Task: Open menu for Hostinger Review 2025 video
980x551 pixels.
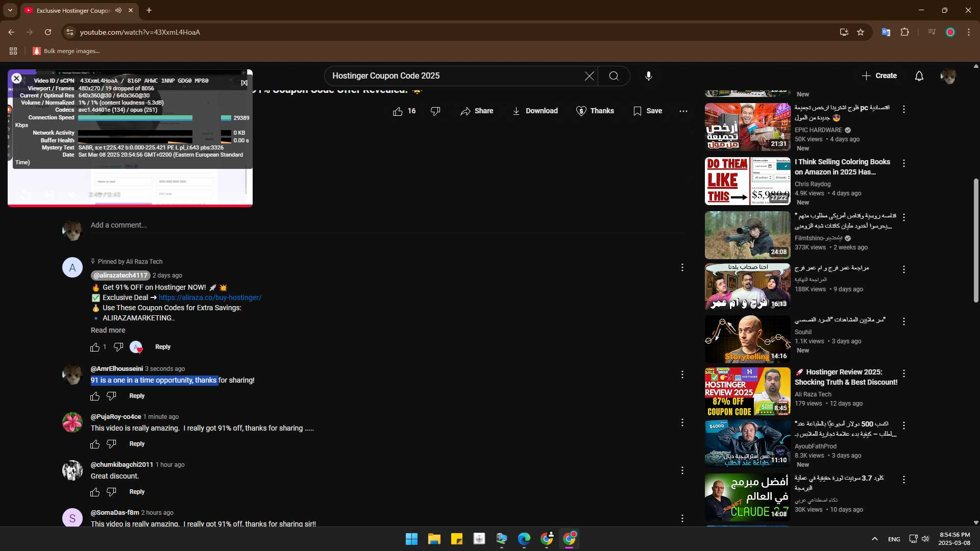Action: pyautogui.click(x=904, y=373)
